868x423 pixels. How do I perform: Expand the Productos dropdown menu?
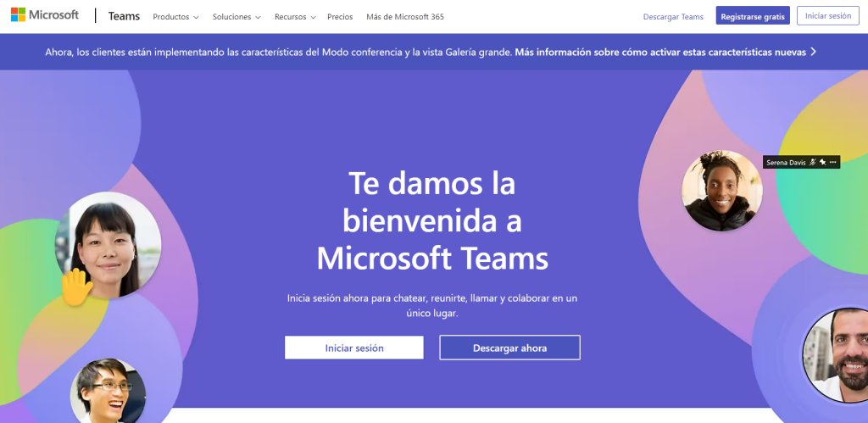(x=175, y=17)
